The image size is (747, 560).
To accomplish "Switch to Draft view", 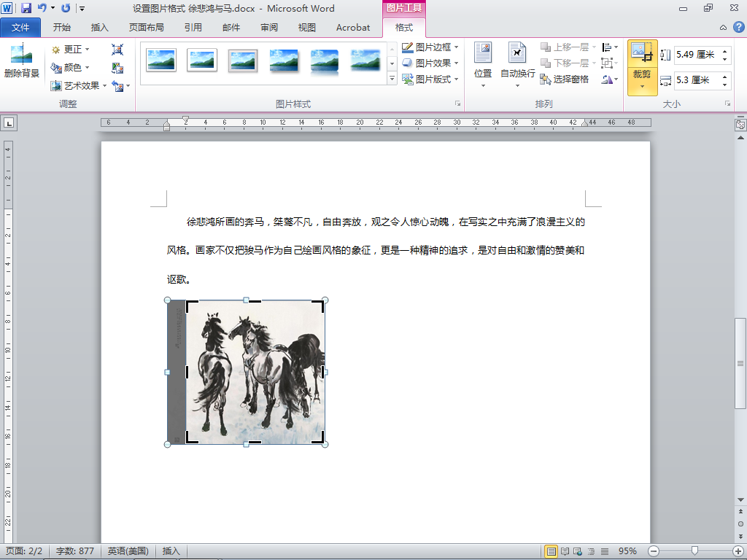I will (605, 551).
